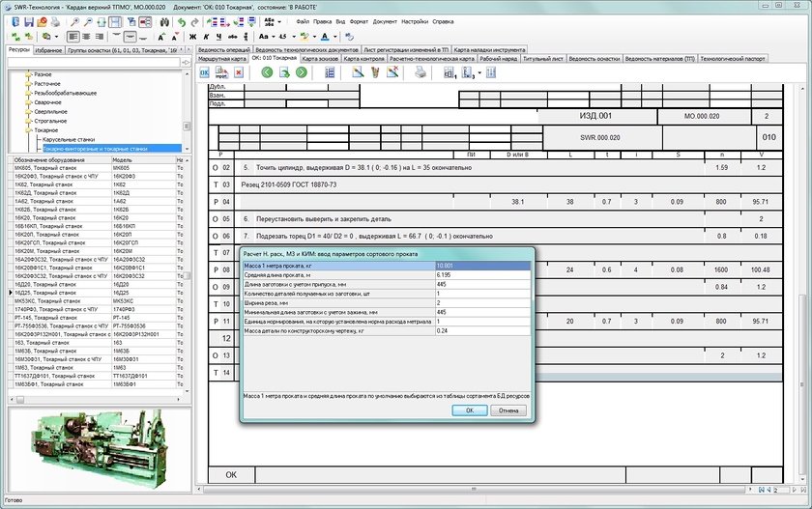Image resolution: width=812 pixels, height=509 pixels.
Task: Switch to the Карта эскизов tab
Action: click(x=320, y=58)
